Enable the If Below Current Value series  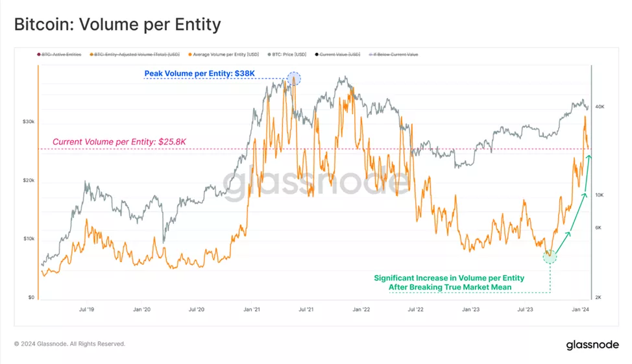pos(394,55)
